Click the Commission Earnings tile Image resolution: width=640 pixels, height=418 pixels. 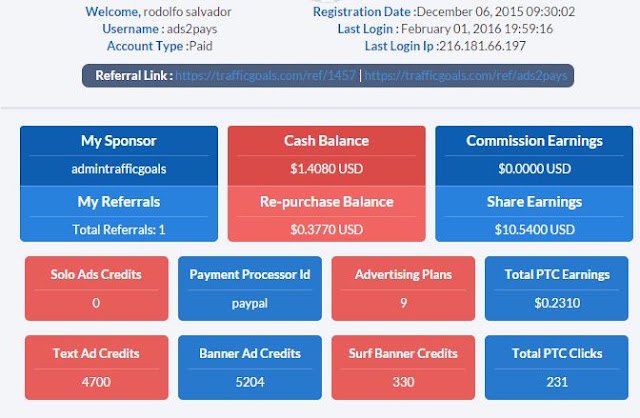[534, 156]
